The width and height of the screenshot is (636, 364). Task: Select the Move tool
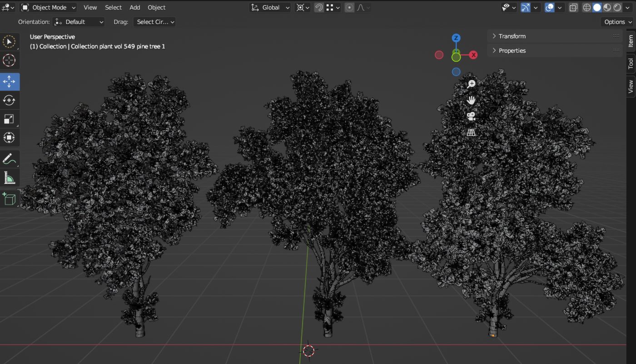click(x=9, y=82)
